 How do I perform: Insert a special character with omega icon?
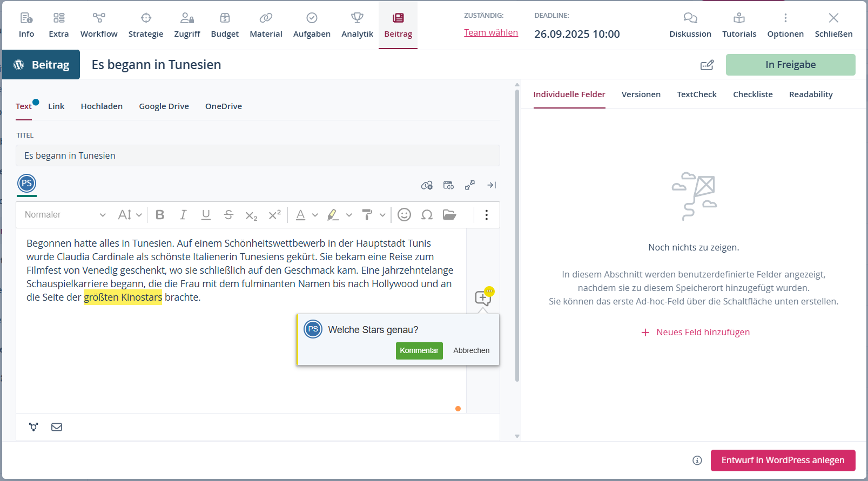[x=427, y=215]
